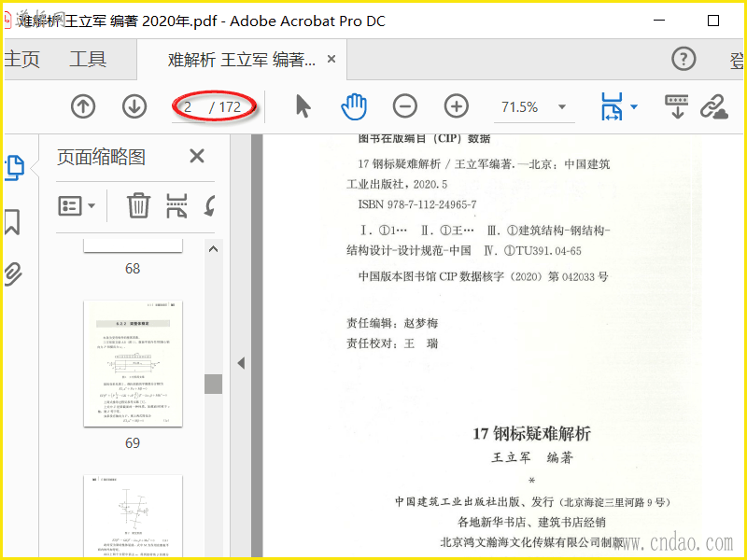Viewport: 747px width, 560px height.
Task: Collapse the navigation pane with left triangle
Action: click(241, 363)
